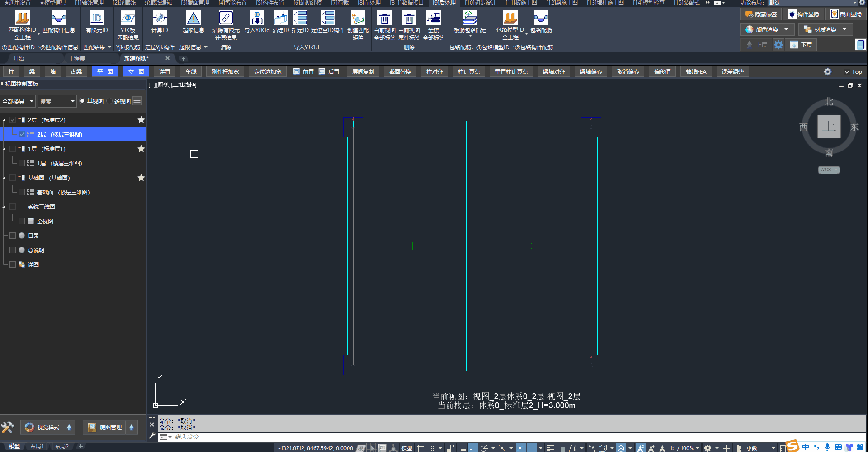Enable the 1层 (标准层1) checkbox

(13, 149)
